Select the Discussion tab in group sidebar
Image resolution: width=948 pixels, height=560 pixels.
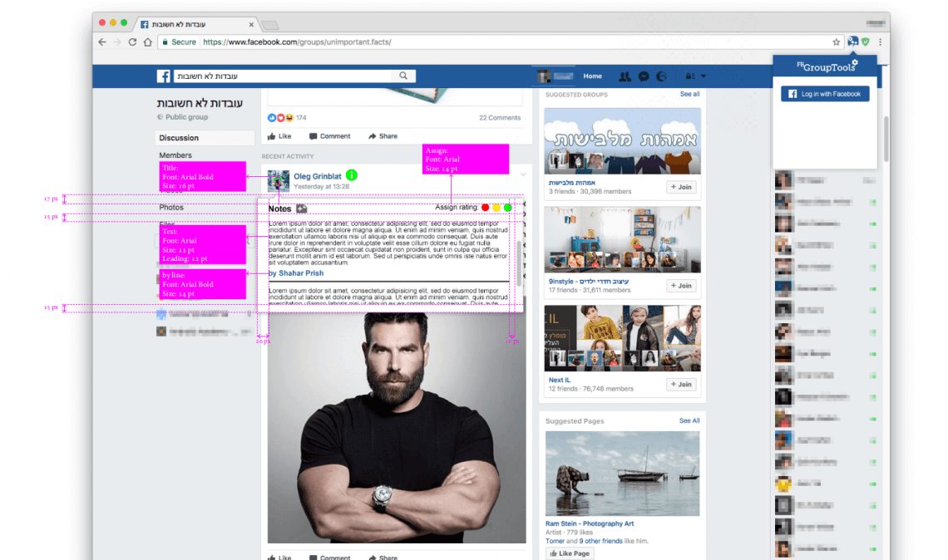point(205,138)
